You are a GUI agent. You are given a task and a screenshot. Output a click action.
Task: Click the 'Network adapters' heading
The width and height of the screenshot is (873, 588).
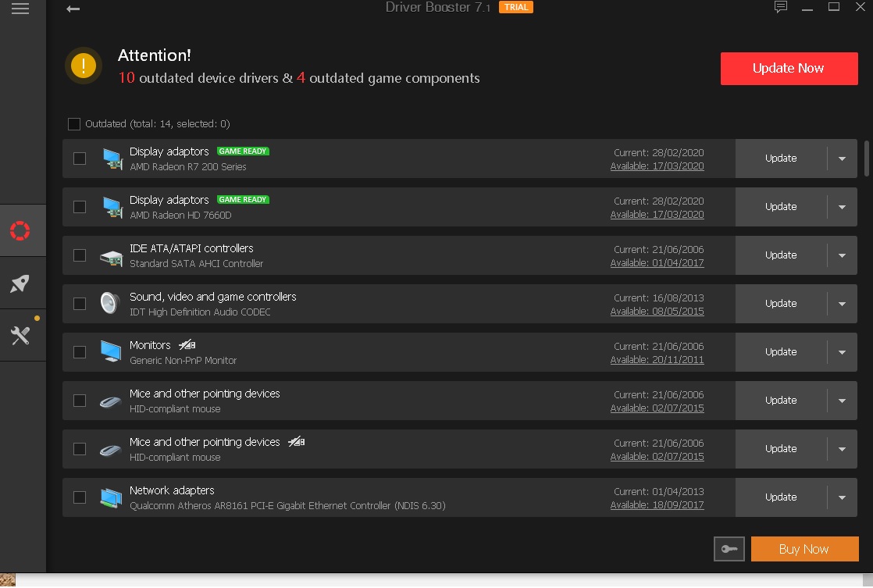pyautogui.click(x=172, y=490)
